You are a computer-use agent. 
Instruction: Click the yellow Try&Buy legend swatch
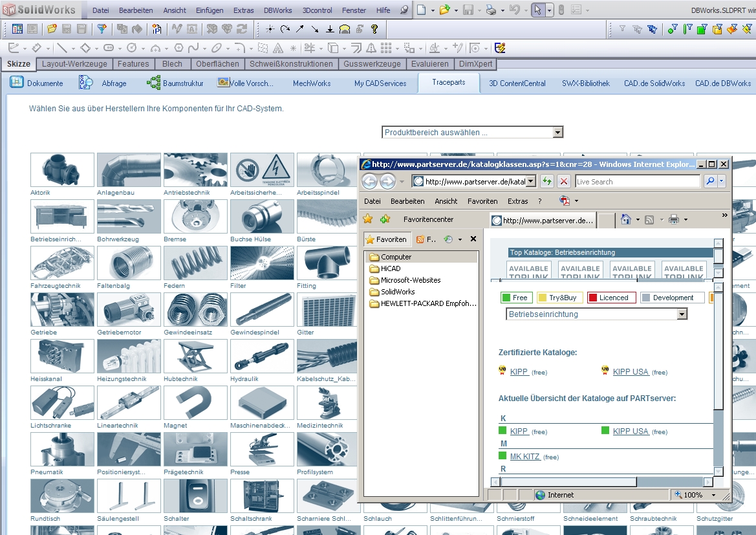pyautogui.click(x=543, y=298)
